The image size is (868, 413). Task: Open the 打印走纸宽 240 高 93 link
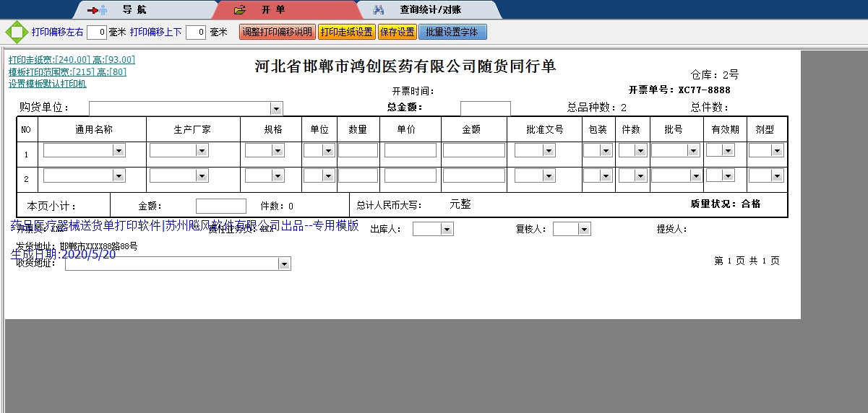pos(72,60)
